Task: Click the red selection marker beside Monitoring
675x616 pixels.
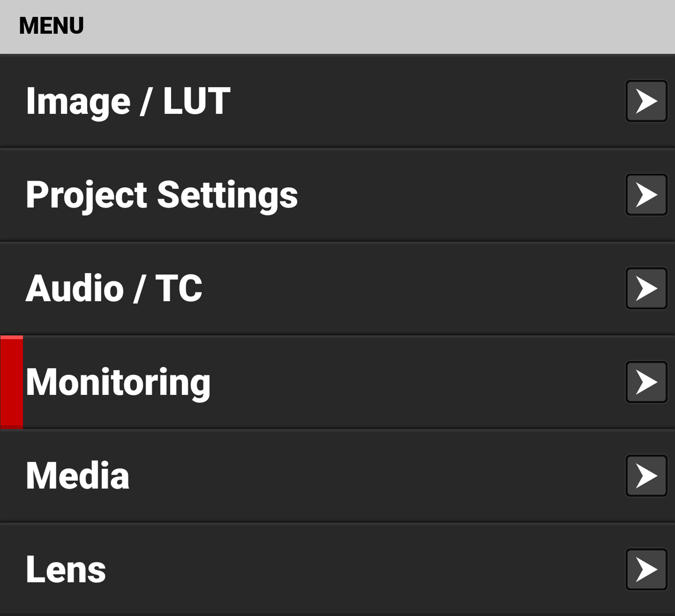Action: [12, 382]
